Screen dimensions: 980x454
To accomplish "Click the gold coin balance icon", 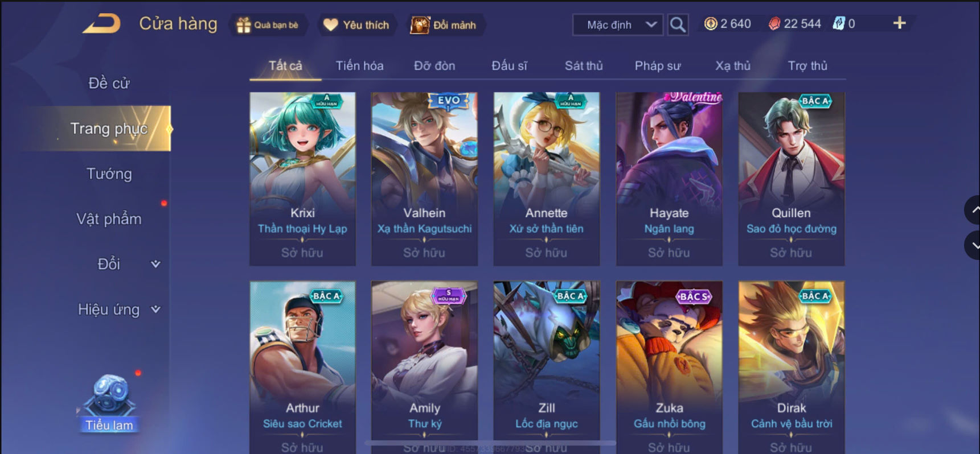I will click(x=711, y=24).
